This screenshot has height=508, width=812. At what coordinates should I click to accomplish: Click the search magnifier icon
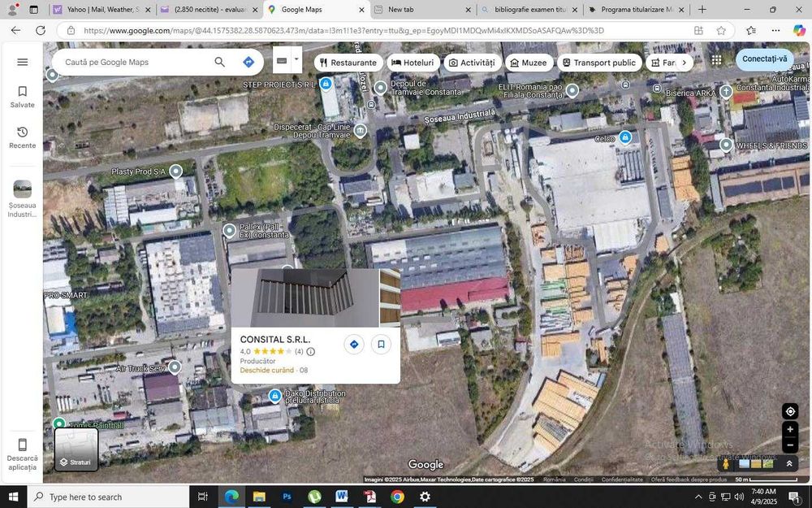click(x=219, y=63)
